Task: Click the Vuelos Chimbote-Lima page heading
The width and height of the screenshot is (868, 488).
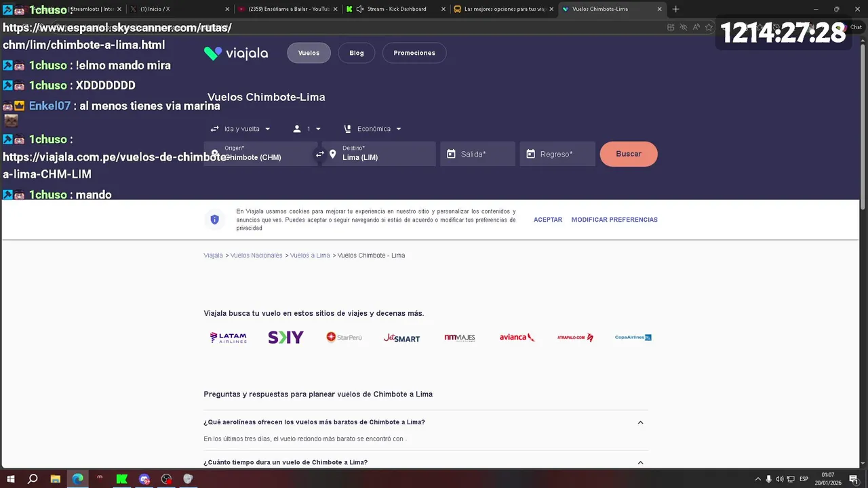Action: pos(267,97)
